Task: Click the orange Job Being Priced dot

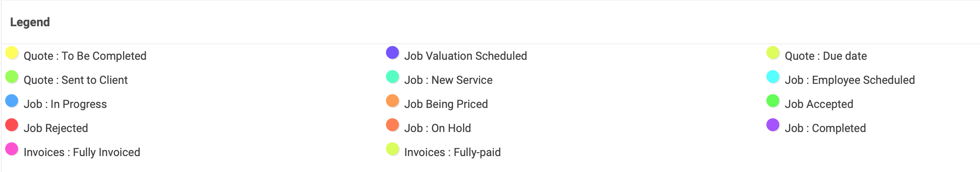Action: (x=392, y=101)
